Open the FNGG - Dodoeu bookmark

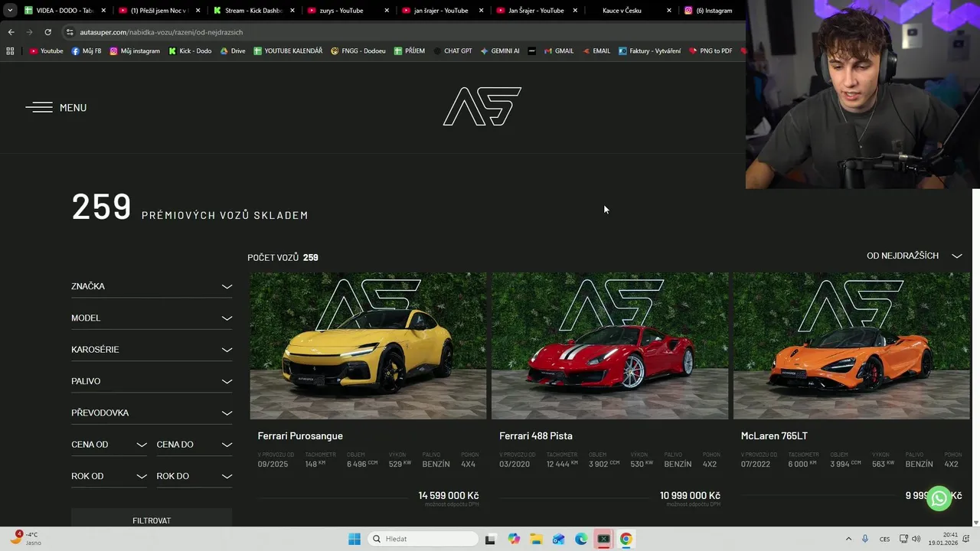point(358,51)
